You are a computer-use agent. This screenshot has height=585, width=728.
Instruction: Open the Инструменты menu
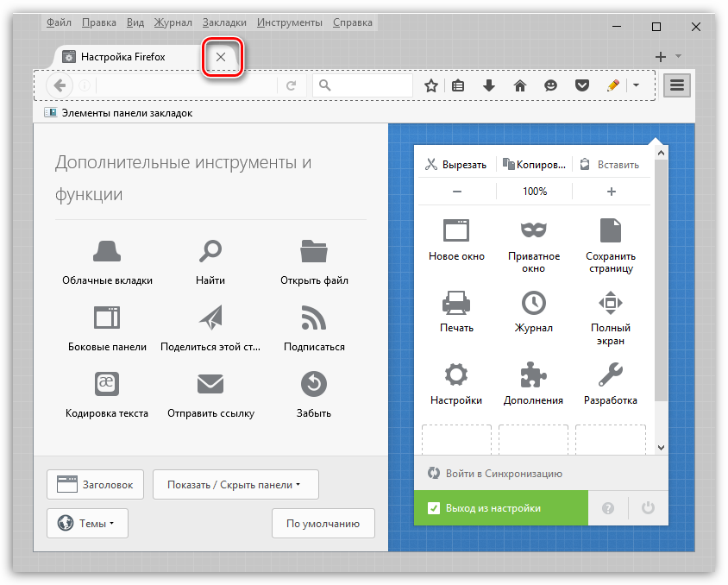point(288,22)
